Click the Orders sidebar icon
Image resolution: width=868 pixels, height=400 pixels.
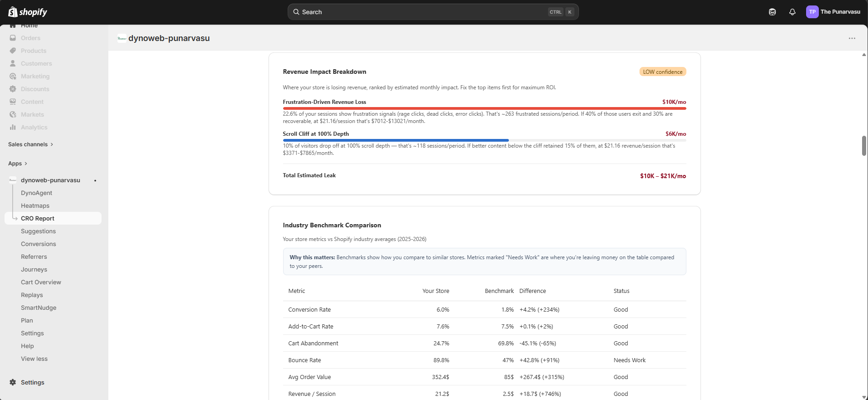pyautogui.click(x=13, y=38)
